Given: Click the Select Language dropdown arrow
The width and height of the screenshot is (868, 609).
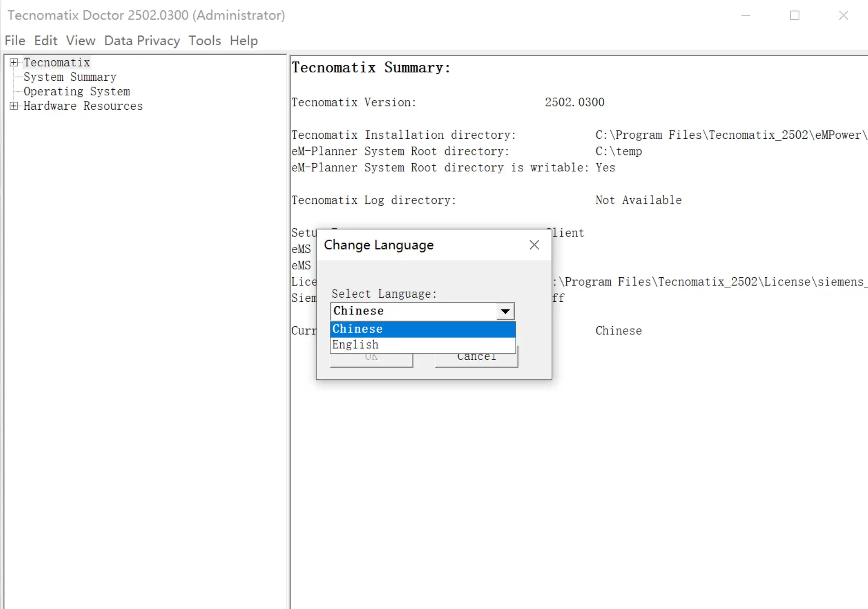Looking at the screenshot, I should pos(505,311).
